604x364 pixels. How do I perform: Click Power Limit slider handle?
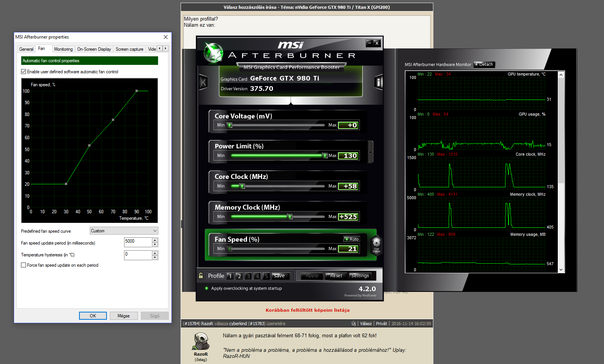point(325,155)
